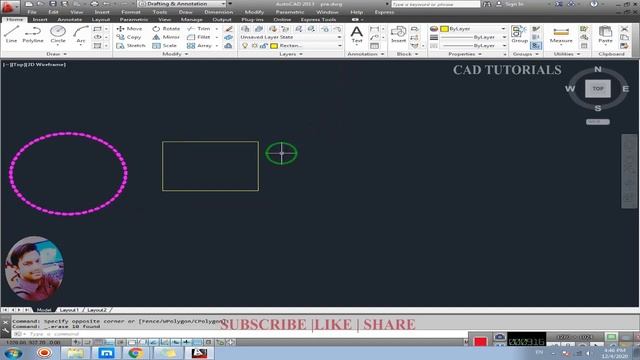This screenshot has height=360, width=640.
Task: Switch to the Annotate ribbon tab
Action: pyautogui.click(x=70, y=20)
